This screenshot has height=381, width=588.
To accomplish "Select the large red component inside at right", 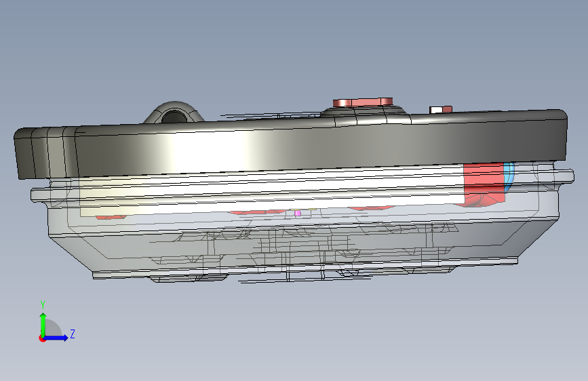I will 484,184.
